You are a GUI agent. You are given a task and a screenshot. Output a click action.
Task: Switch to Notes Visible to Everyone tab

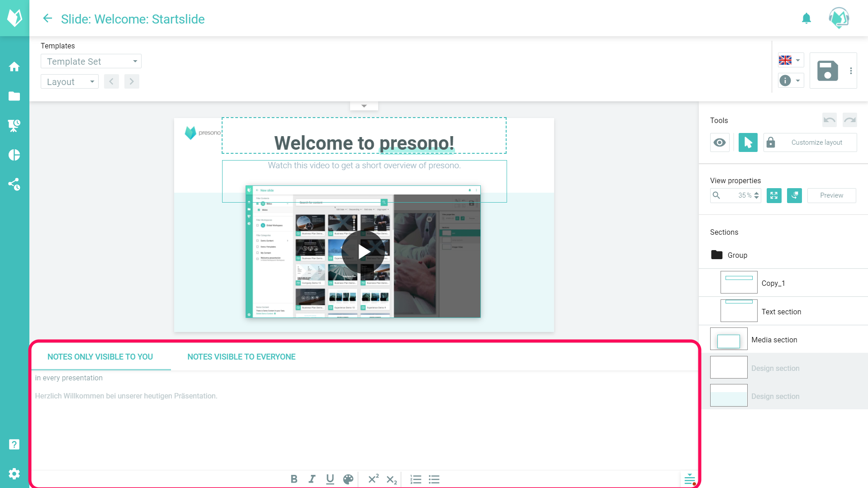pos(241,357)
